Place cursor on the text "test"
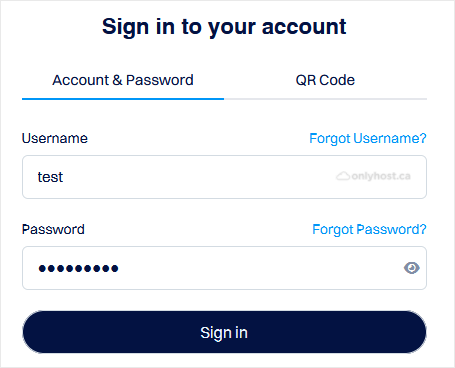The width and height of the screenshot is (455, 368). (50, 177)
